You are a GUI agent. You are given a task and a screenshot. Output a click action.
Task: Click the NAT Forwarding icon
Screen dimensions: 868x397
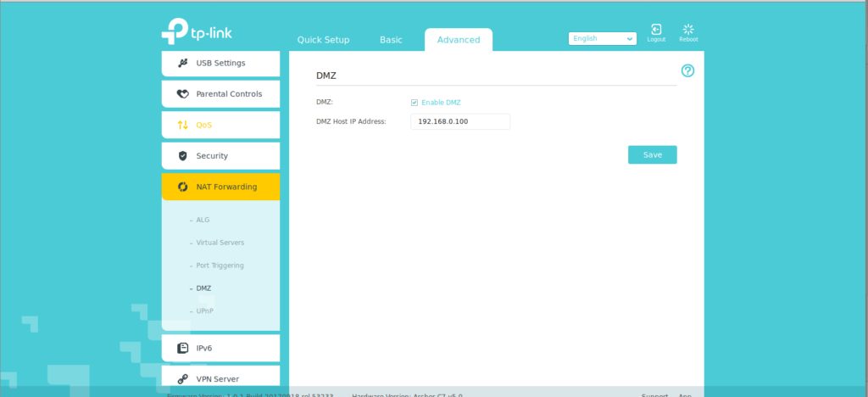182,187
